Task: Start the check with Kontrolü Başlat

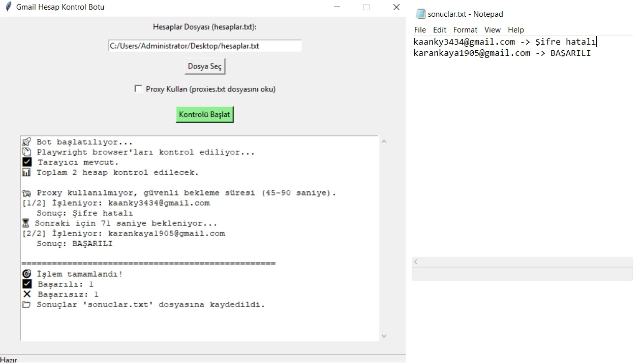Action: tap(205, 114)
